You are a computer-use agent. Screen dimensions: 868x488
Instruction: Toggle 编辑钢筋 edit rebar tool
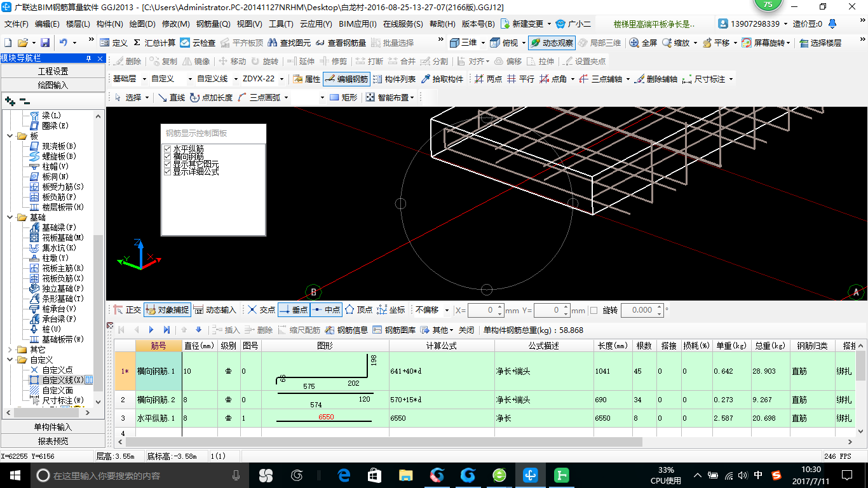tap(346, 79)
